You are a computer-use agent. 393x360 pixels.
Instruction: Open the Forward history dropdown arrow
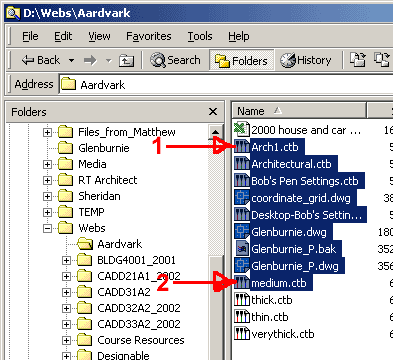[x=108, y=61]
